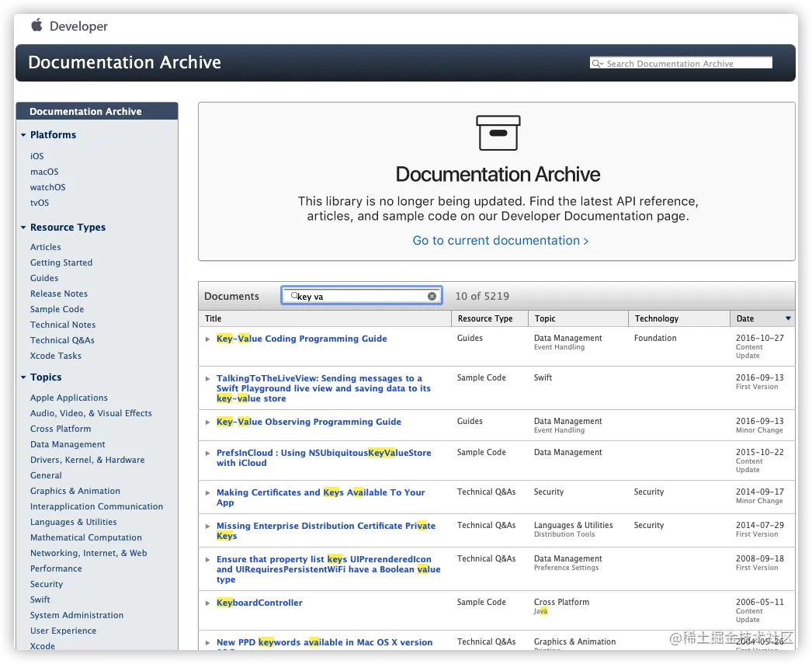Viewport: 812px width, 664px height.
Task: Select Sample Code in the sidebar
Action: click(57, 309)
